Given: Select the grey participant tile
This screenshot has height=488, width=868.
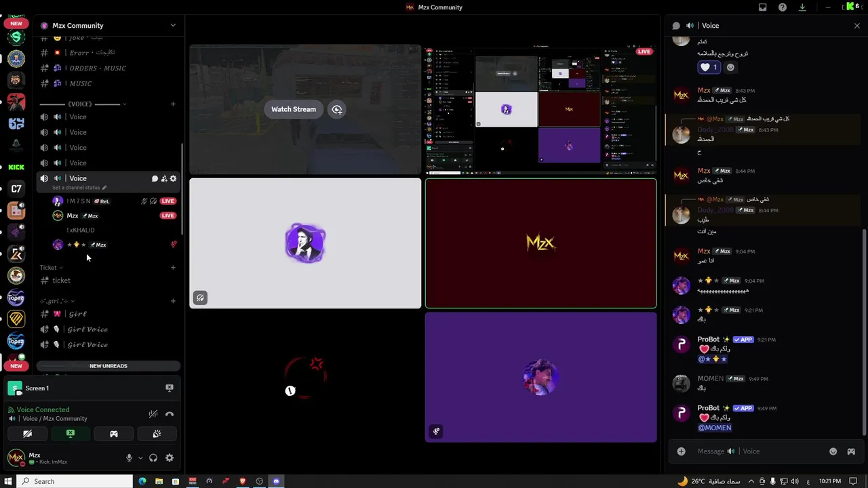Looking at the screenshot, I should (305, 243).
